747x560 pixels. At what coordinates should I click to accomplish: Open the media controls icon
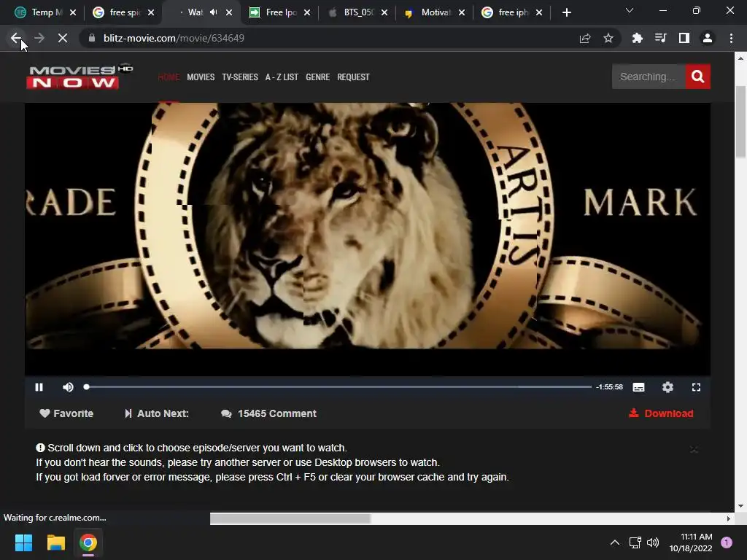[x=660, y=38]
